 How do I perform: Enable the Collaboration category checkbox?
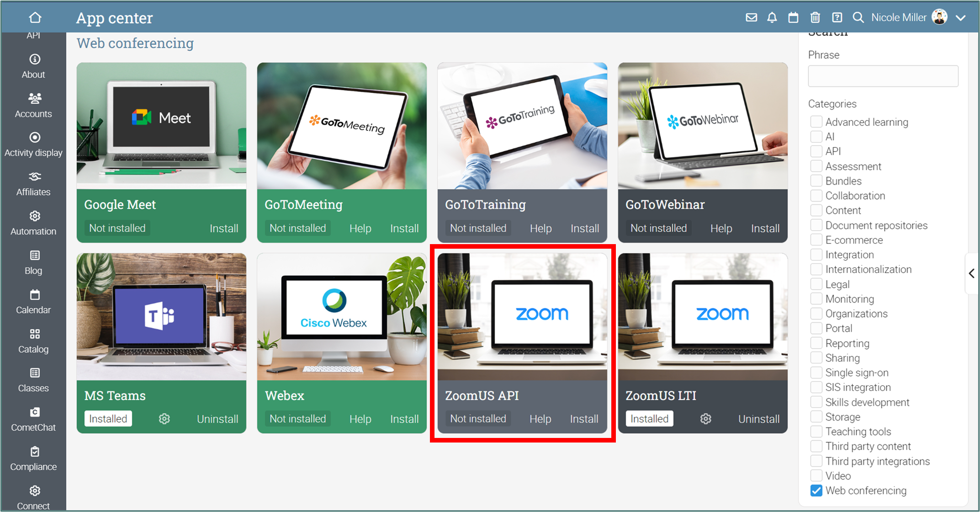pos(816,196)
